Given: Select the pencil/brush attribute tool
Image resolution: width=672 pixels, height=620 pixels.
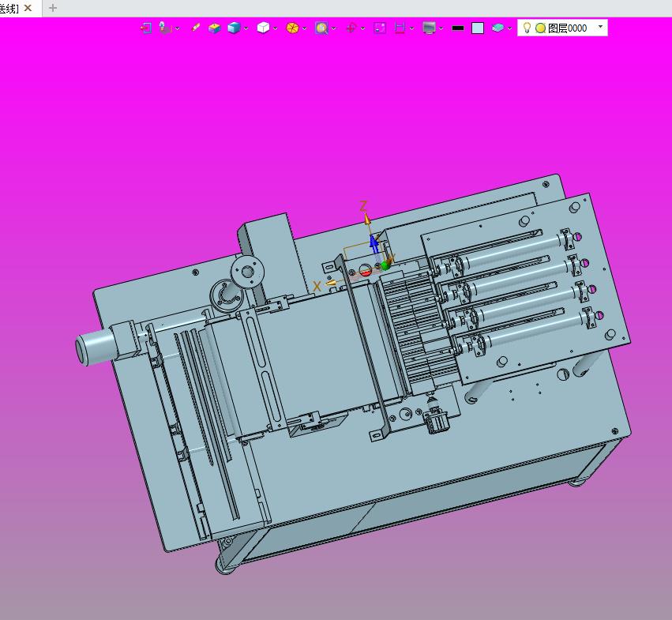Looking at the screenshot, I should [x=195, y=28].
